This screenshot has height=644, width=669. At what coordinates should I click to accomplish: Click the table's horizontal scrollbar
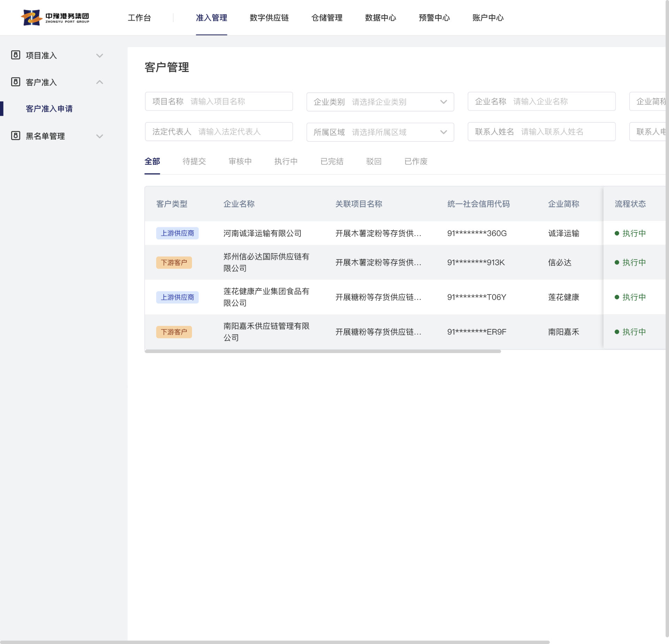pyautogui.click(x=323, y=351)
